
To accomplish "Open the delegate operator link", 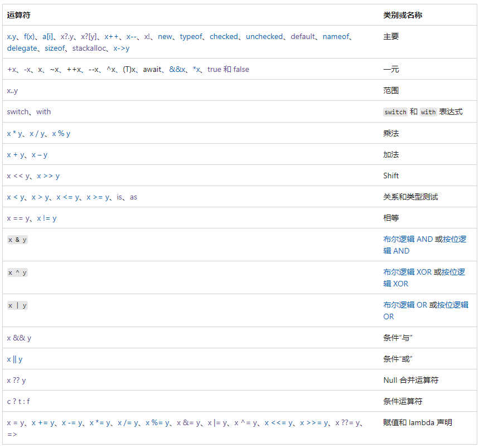I will 22,48.
